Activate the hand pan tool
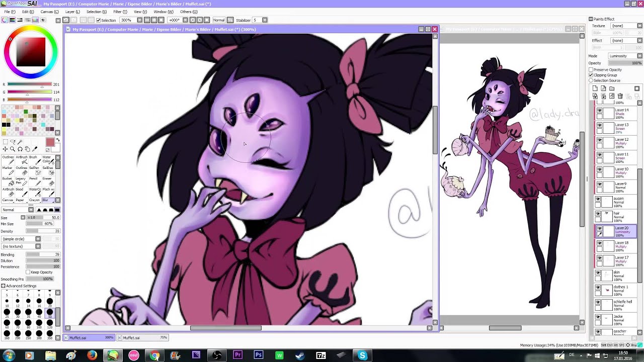The image size is (644, 362). pos(27,149)
